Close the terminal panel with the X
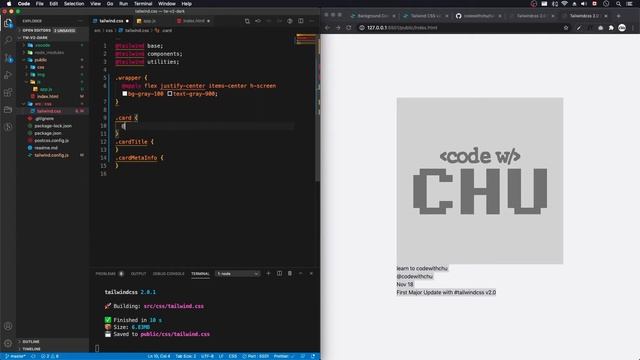Viewport: 640px width, 360px height. click(311, 273)
